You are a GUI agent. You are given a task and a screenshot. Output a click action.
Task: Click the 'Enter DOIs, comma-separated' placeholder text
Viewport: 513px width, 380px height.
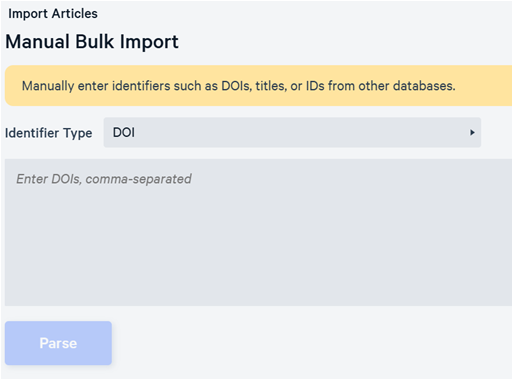coord(104,179)
